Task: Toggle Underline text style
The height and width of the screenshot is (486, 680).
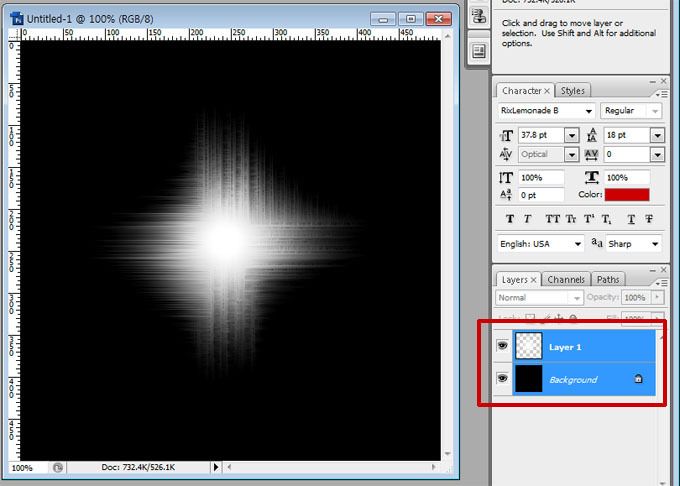Action: 631,219
